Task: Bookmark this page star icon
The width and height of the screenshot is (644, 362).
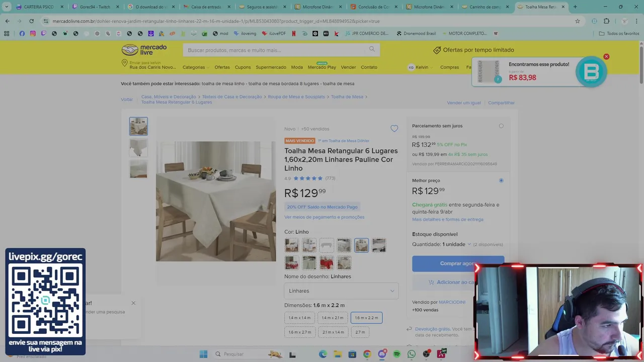Action: [578, 21]
